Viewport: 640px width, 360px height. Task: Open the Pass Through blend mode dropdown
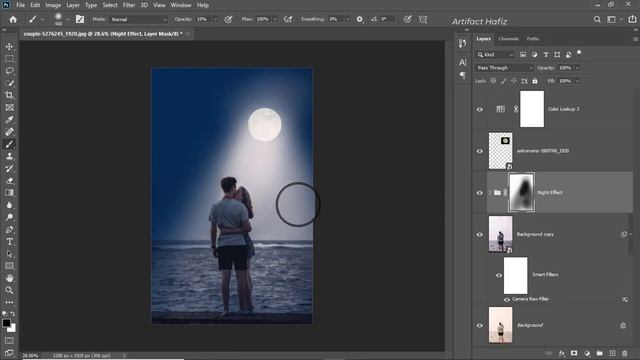504,68
